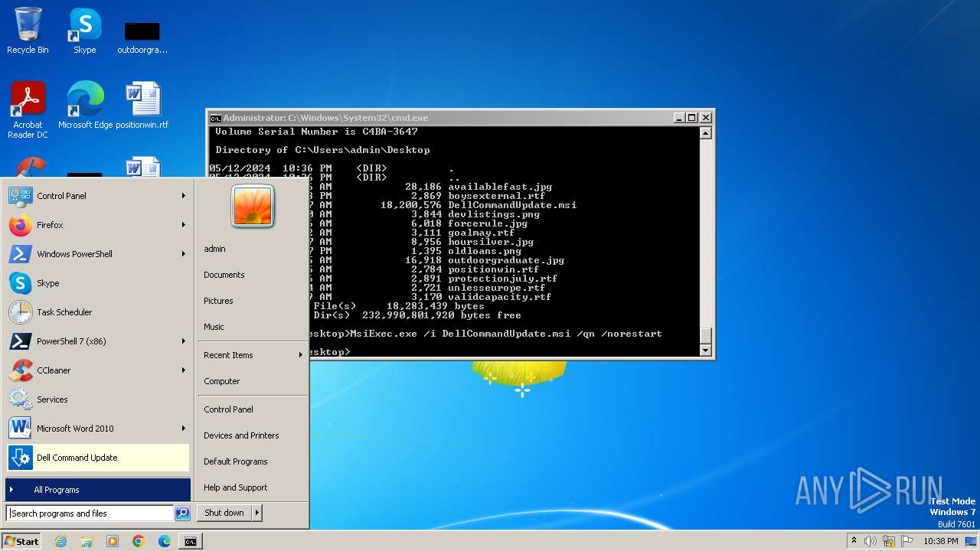Expand CCleaner jump list arrow
The height and width of the screenshot is (551, 980).
pyautogui.click(x=184, y=370)
